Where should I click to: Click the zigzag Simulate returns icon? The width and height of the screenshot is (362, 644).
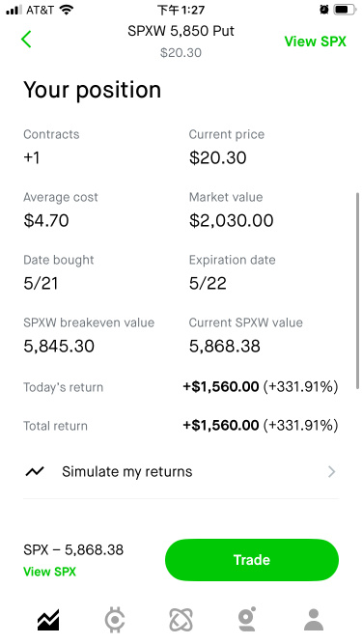pos(35,471)
